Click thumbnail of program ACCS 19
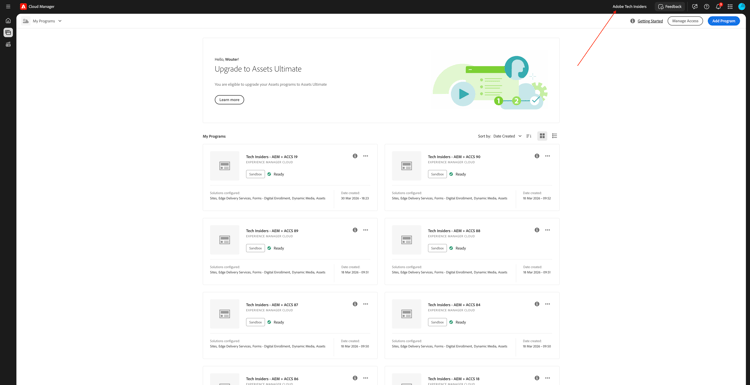Image resolution: width=750 pixels, height=385 pixels. (x=225, y=165)
